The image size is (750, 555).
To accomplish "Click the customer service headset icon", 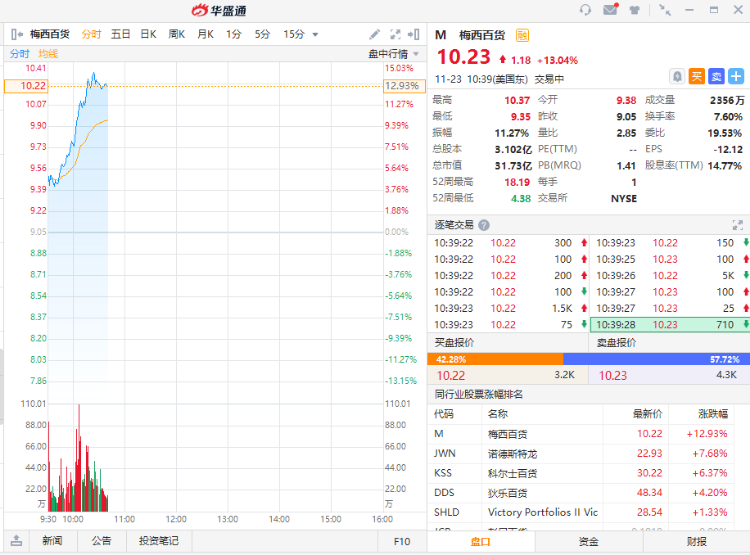I will click(x=585, y=10).
